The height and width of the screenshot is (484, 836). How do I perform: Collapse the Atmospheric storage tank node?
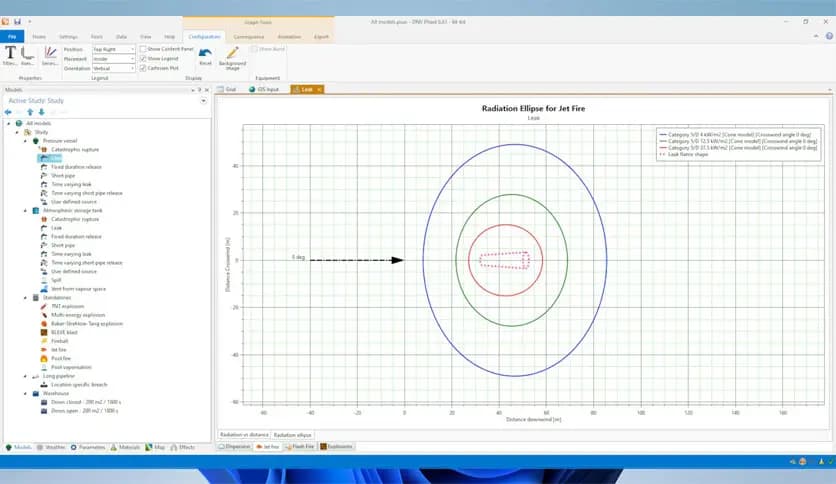pos(25,211)
